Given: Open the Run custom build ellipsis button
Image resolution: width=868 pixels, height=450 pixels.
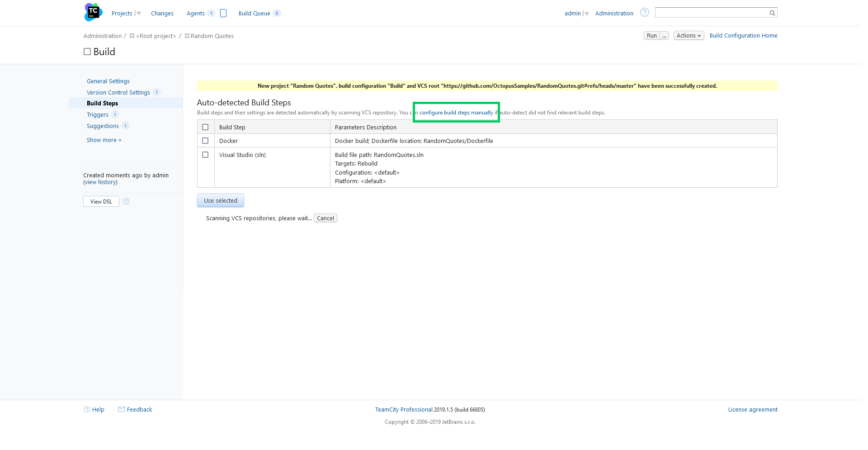Looking at the screenshot, I should (664, 36).
